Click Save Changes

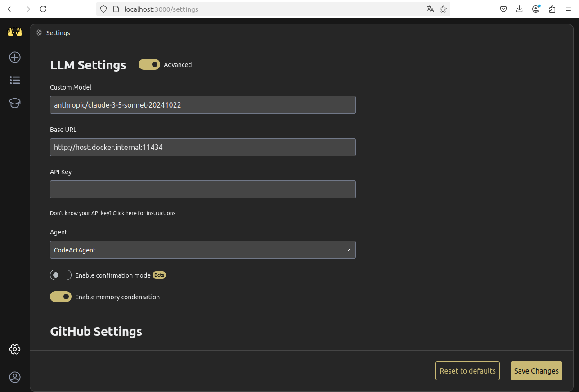(x=536, y=370)
